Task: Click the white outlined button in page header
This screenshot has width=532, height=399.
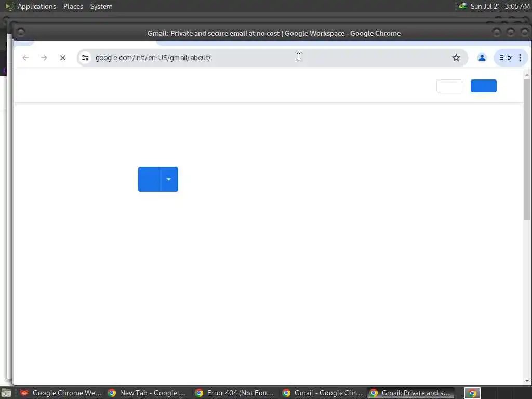Action: click(449, 86)
